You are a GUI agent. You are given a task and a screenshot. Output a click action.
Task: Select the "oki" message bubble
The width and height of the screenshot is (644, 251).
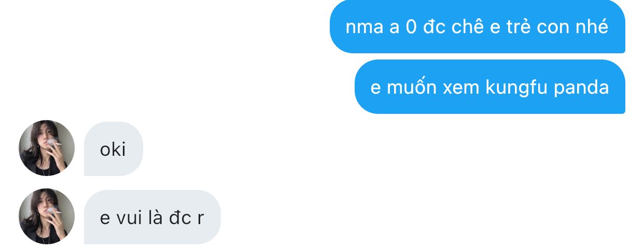click(x=113, y=149)
